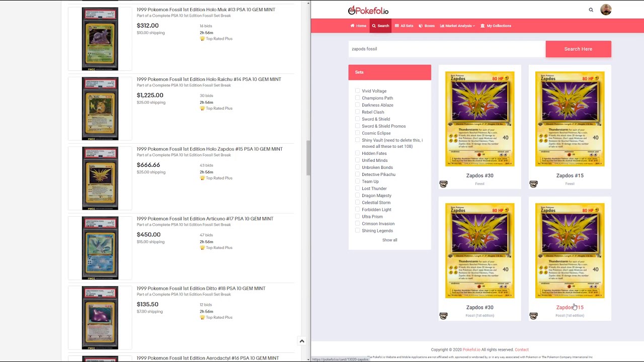Click the 'zapdos fossil' search field
This screenshot has width=644, height=362.
(447, 49)
